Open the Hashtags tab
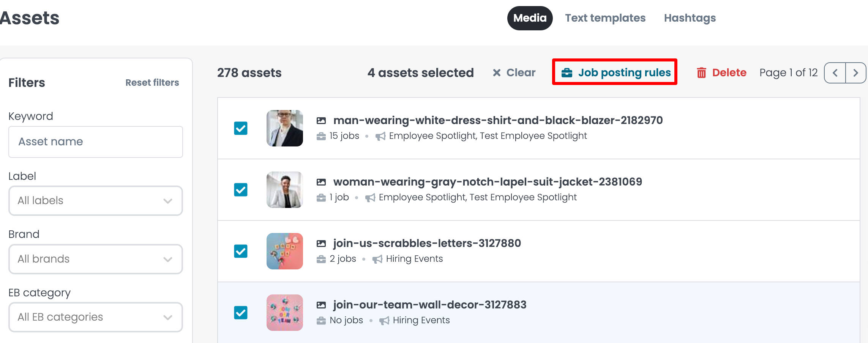 point(690,18)
